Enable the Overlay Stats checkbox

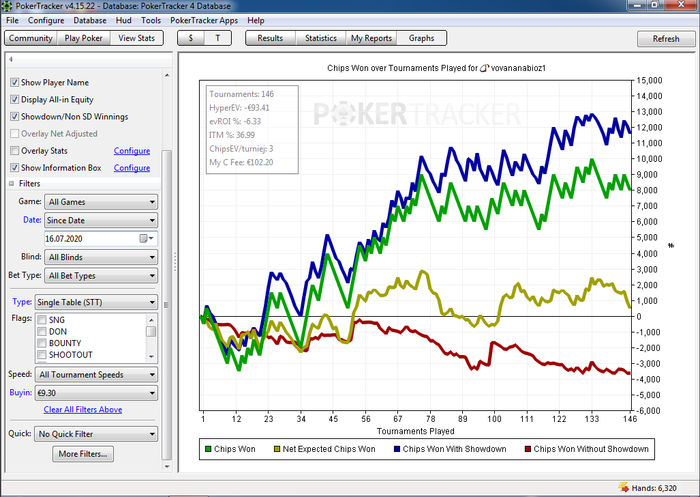(x=15, y=150)
